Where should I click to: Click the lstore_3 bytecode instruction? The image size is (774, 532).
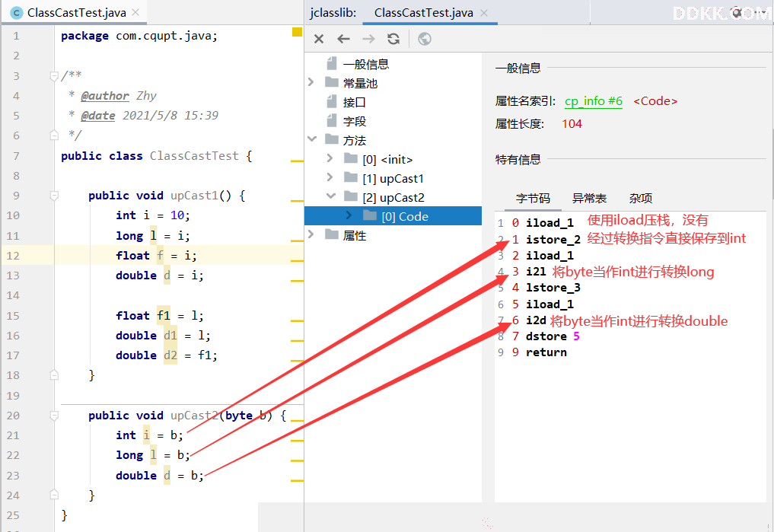click(x=553, y=288)
